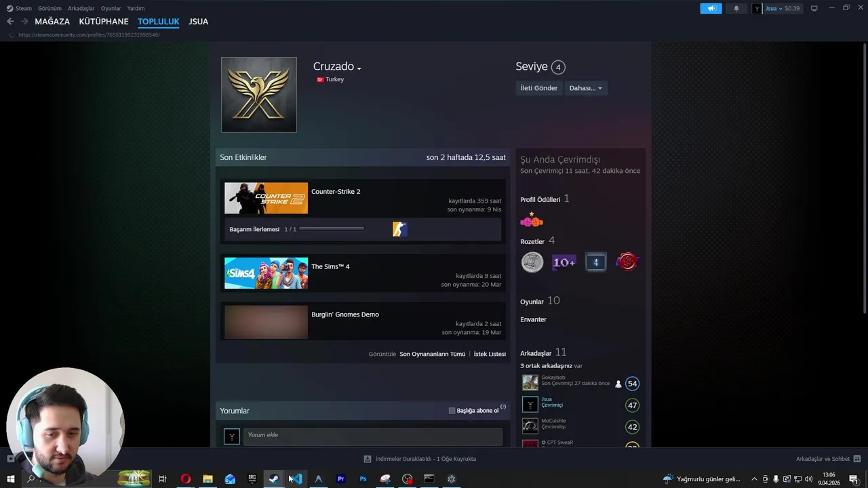This screenshot has width=868, height=488.
Task: Click the Başarım İlerlemesi progress bar
Action: pos(332,229)
